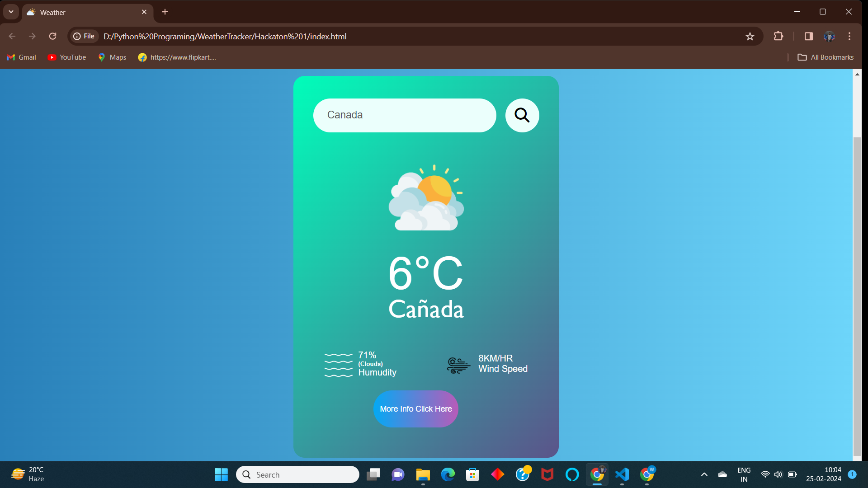Screen dimensions: 868x488
Task: Open Visual Studio Code from taskbar
Action: (x=622, y=474)
